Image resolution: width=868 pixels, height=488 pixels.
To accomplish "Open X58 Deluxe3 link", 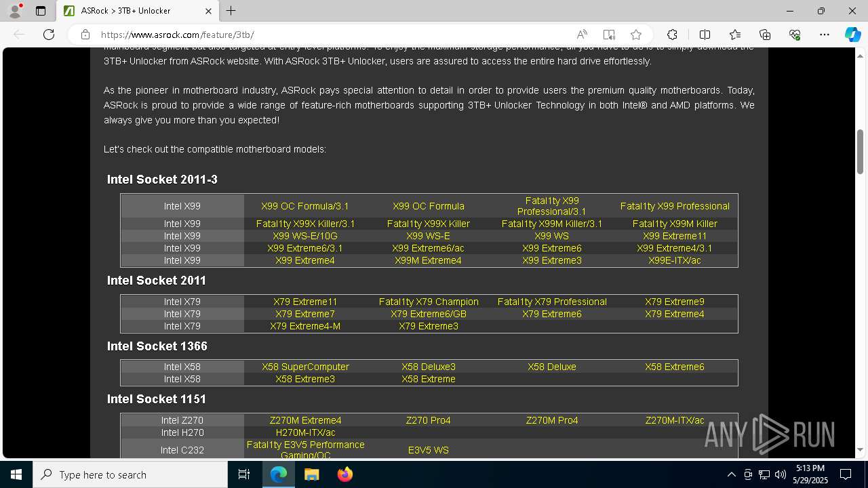I will click(x=429, y=367).
